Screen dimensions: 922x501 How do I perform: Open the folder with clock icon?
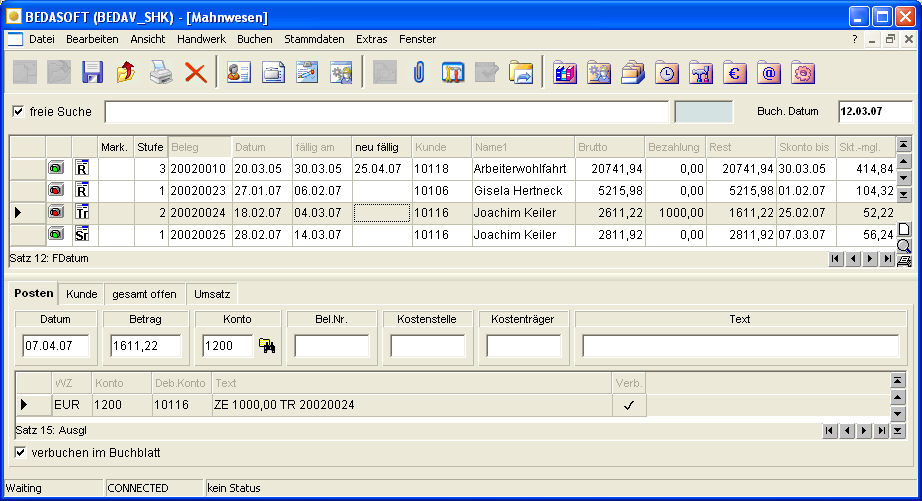(667, 73)
